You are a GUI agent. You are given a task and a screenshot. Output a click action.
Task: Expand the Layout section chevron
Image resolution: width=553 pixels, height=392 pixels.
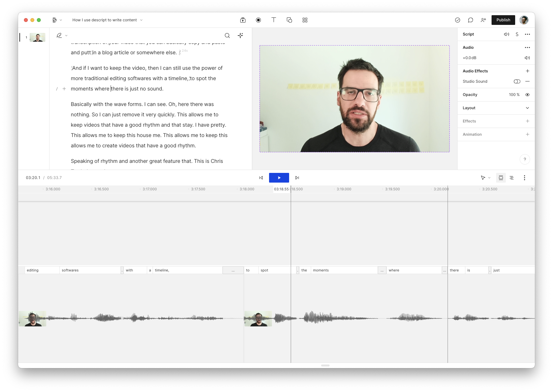(527, 108)
